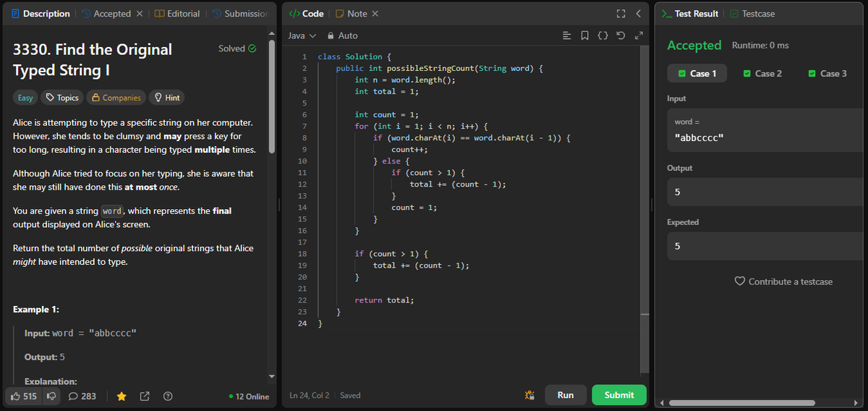Viewport: 868px width, 411px height.
Task: Open the Companies tag
Action: coord(116,98)
